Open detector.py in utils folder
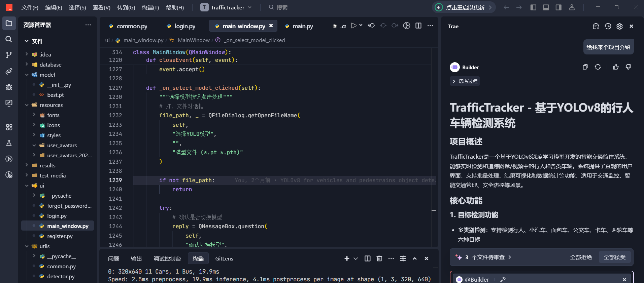The height and width of the screenshot is (283, 644). click(61, 276)
